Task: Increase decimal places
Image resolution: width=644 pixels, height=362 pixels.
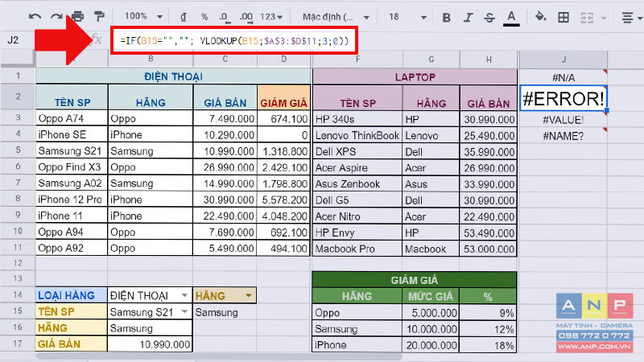Action: [246, 17]
